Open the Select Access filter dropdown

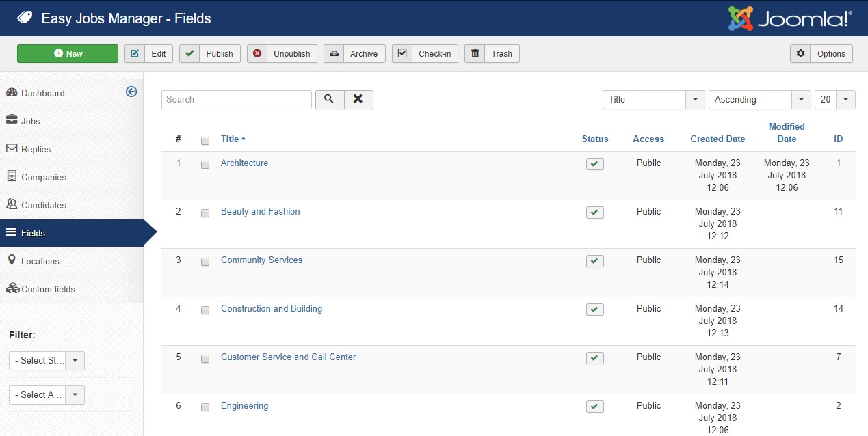click(47, 395)
